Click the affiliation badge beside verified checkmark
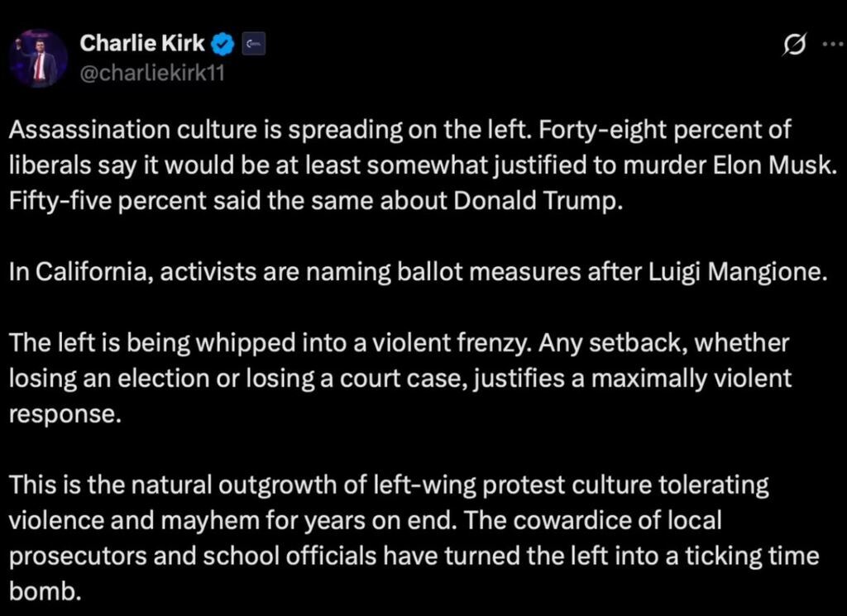The height and width of the screenshot is (616, 847). pos(252,42)
